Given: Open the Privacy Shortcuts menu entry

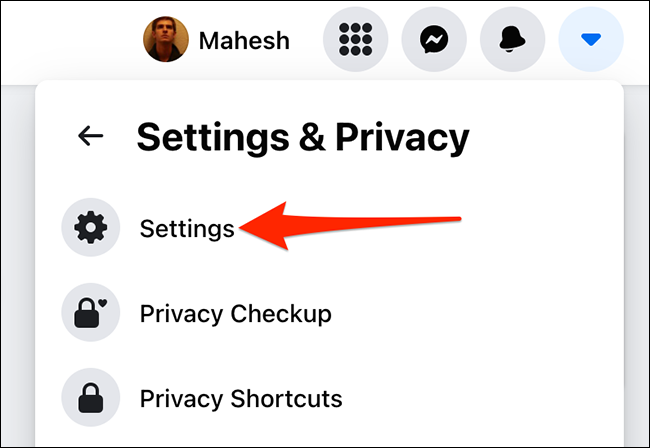Looking at the screenshot, I should tap(241, 399).
